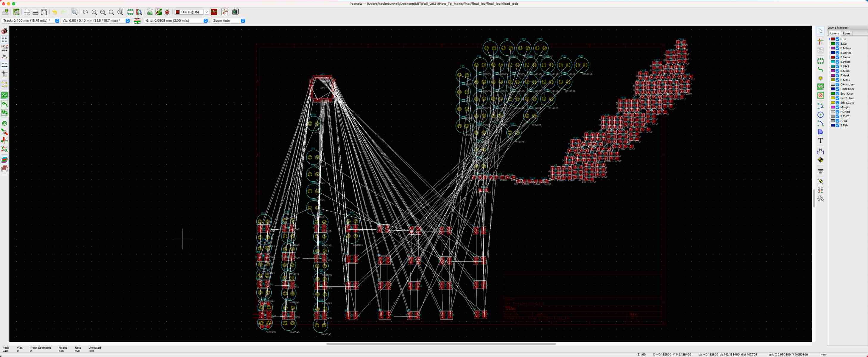Select the keepout area tool
This screenshot has height=357, width=868.
point(821,95)
